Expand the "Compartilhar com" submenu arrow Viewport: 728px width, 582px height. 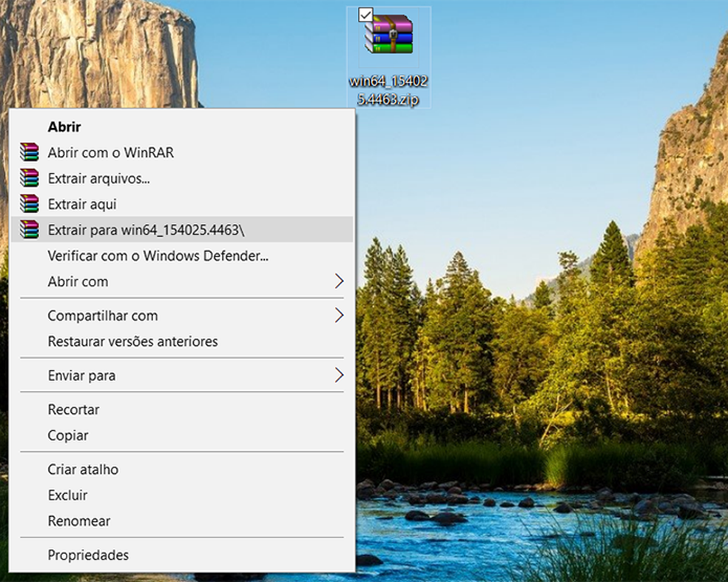340,315
